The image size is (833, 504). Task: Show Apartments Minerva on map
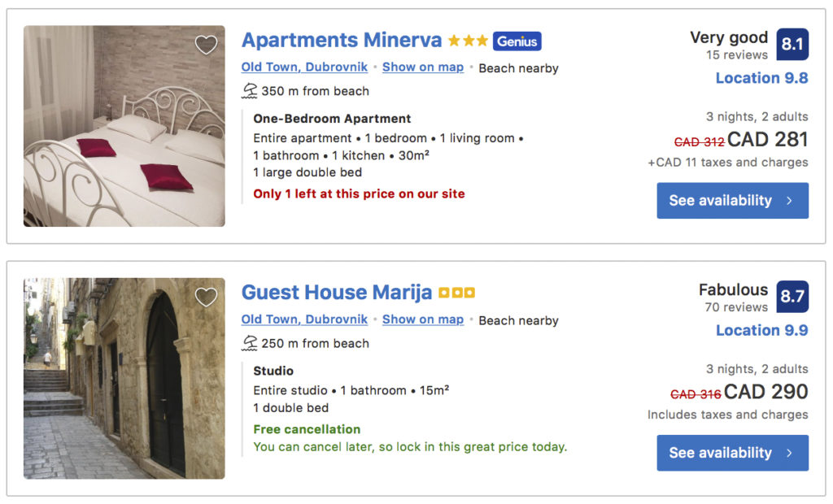pos(423,67)
